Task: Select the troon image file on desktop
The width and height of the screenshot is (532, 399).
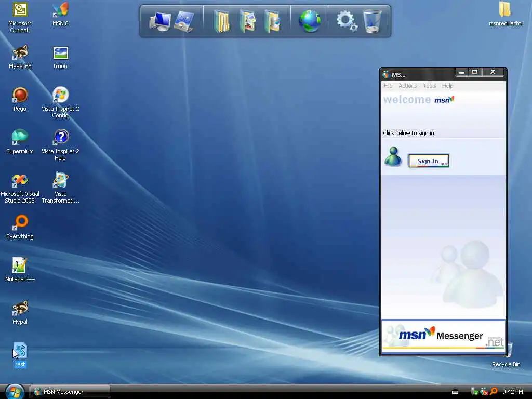Action: 60,57
